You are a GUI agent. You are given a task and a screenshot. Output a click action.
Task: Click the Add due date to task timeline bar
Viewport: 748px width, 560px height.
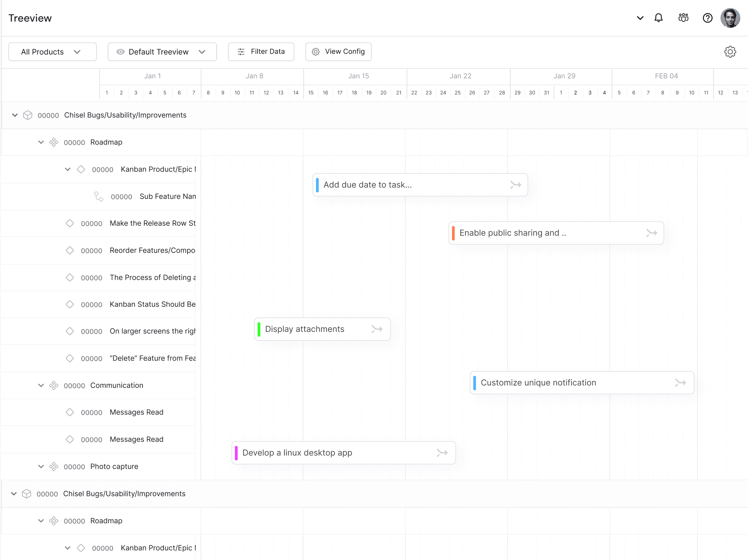pyautogui.click(x=412, y=185)
